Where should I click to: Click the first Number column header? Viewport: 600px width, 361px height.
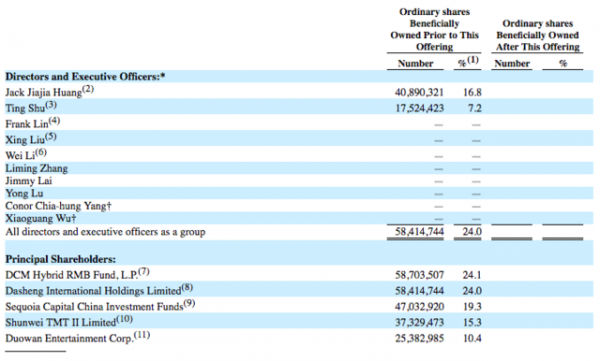415,64
